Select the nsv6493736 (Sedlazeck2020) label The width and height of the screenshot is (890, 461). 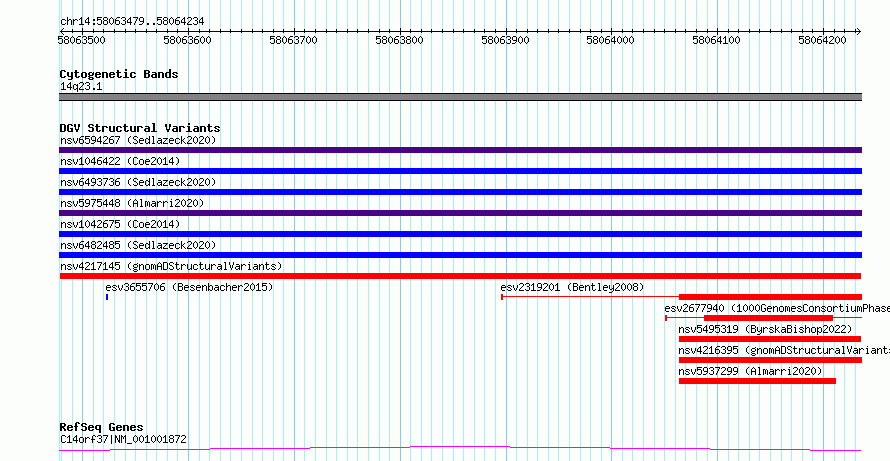tap(138, 182)
